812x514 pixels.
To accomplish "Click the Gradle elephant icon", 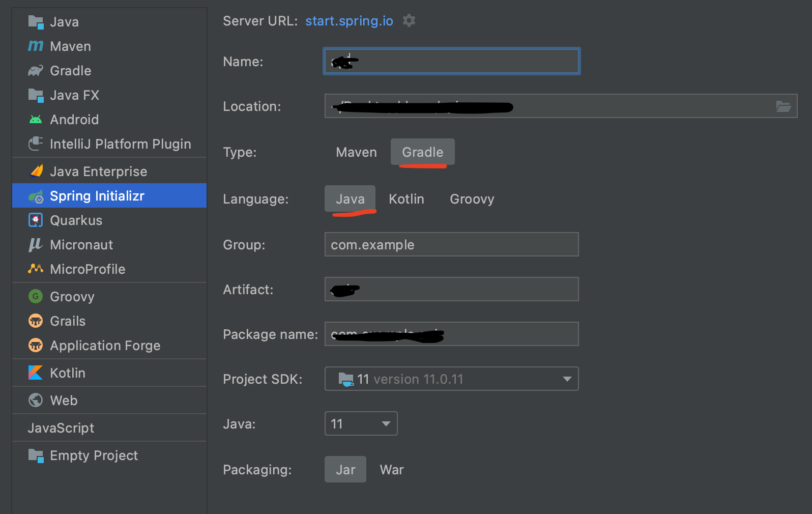I will click(36, 71).
